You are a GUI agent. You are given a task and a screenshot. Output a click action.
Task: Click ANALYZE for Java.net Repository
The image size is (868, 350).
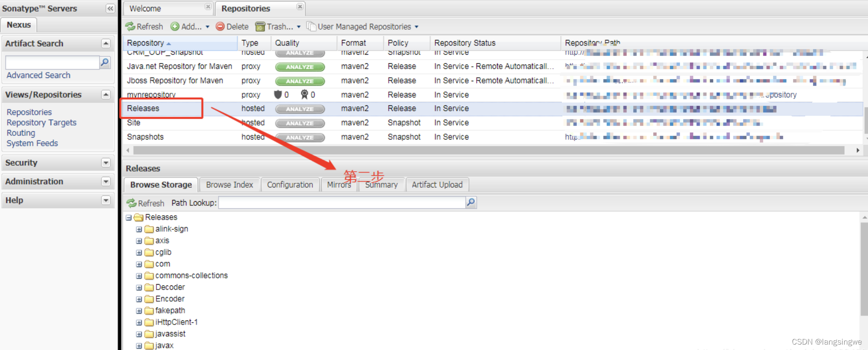300,67
